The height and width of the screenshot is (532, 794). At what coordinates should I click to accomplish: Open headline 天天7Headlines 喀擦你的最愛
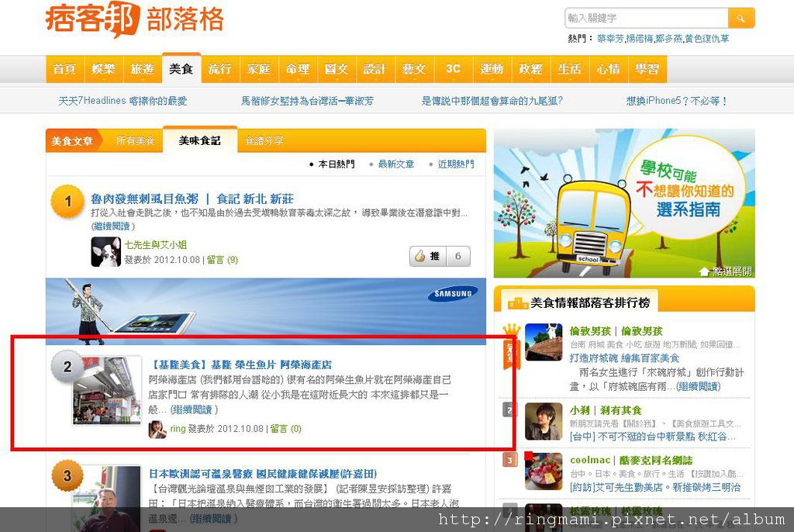(x=123, y=101)
